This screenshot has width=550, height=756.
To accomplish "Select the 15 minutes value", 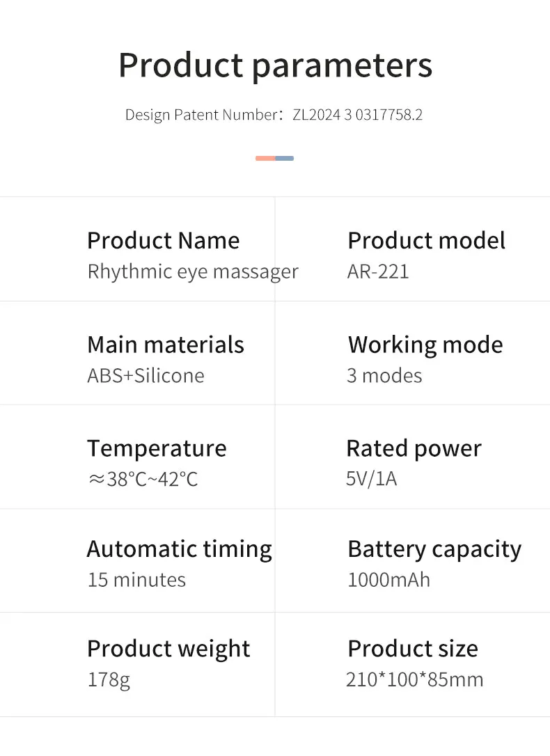I will 136,580.
